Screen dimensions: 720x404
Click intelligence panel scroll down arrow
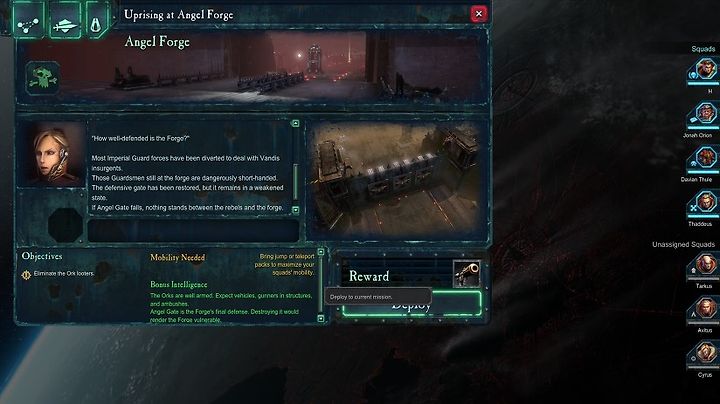tap(321, 318)
